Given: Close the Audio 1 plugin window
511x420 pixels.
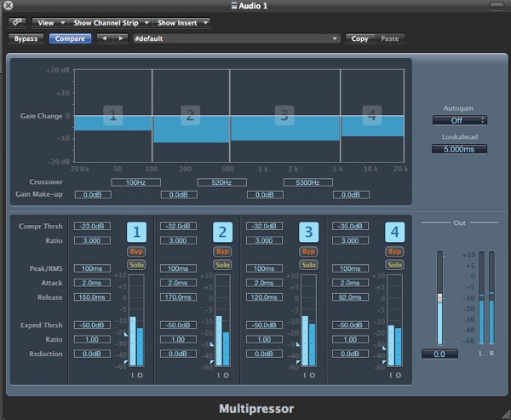Looking at the screenshot, I should 8,5.
